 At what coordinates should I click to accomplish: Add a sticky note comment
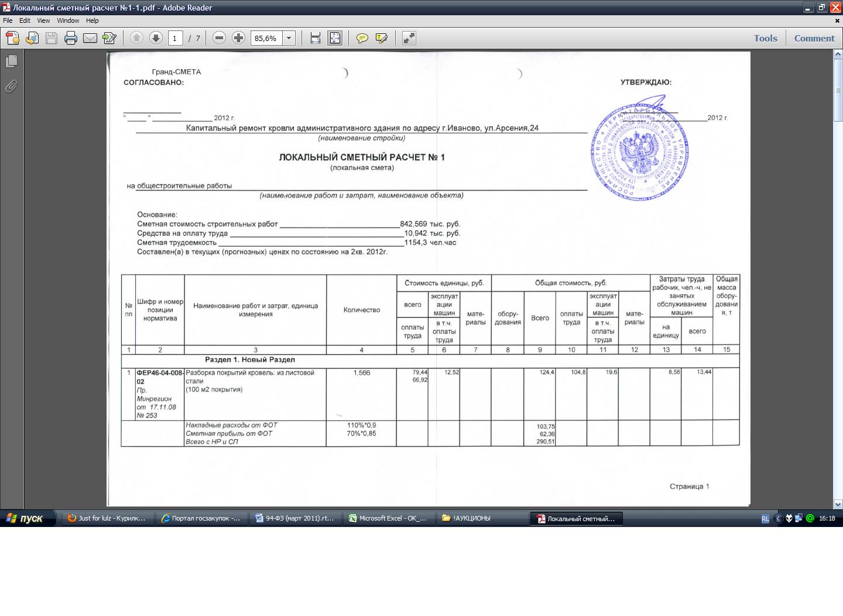tap(362, 39)
